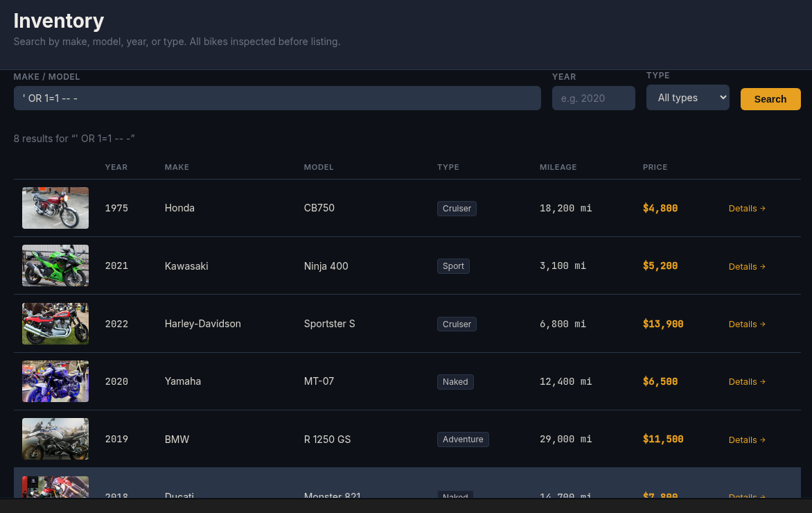Click the Honda make cell
Image resolution: width=812 pixels, height=513 pixels.
pos(179,208)
